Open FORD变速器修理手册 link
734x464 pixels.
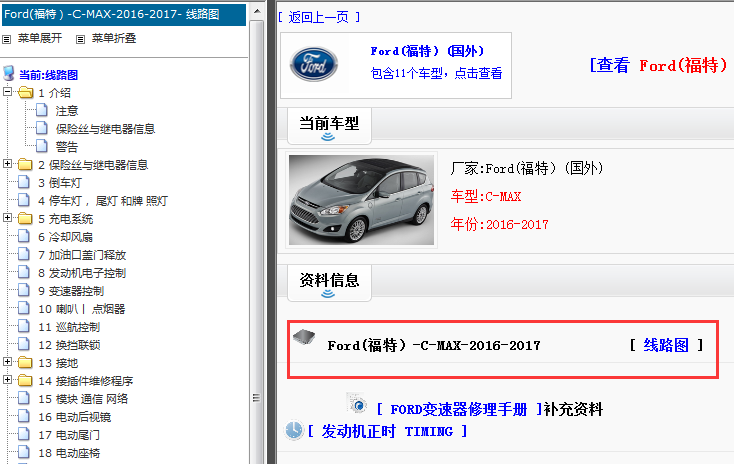pos(459,409)
